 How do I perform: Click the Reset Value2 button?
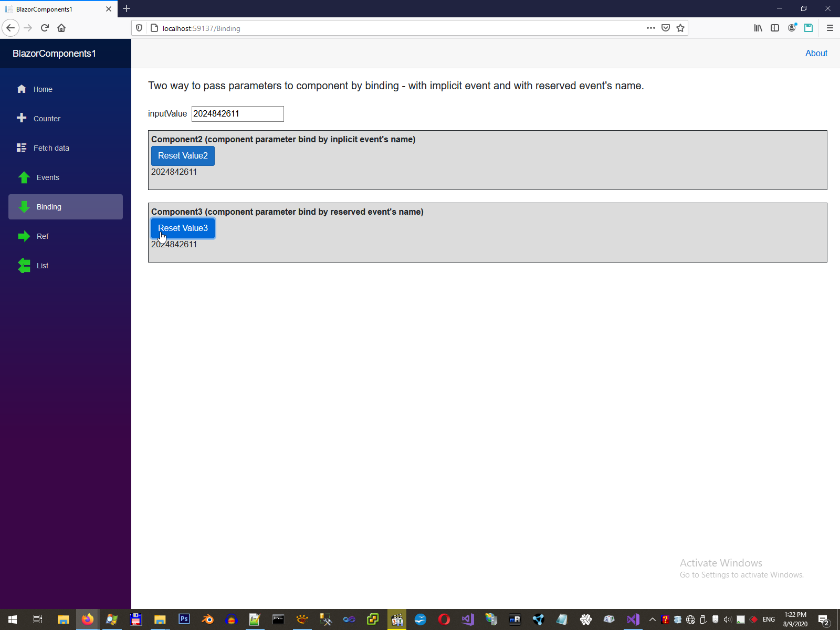183,156
